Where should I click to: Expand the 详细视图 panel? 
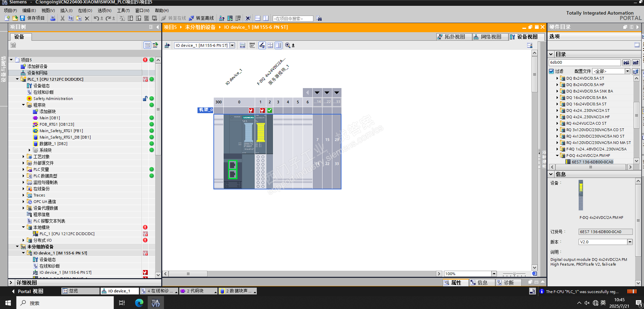(x=11, y=283)
